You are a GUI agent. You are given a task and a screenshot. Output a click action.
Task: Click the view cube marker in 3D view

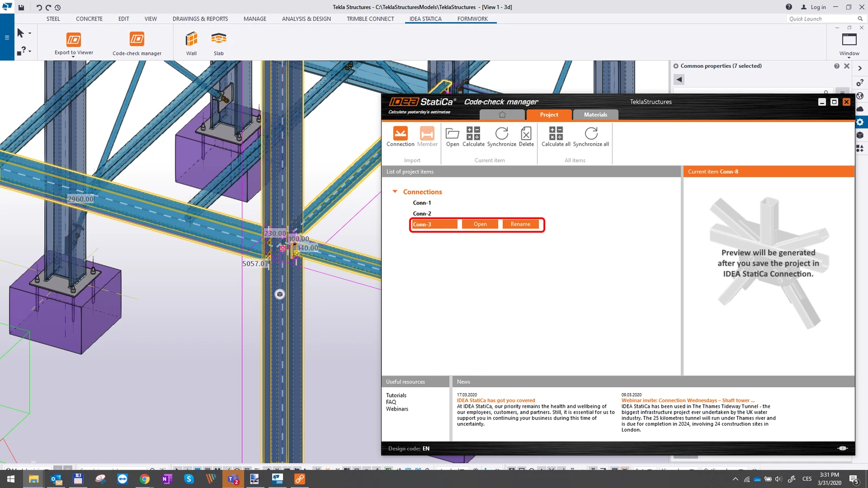pyautogui.click(x=280, y=294)
